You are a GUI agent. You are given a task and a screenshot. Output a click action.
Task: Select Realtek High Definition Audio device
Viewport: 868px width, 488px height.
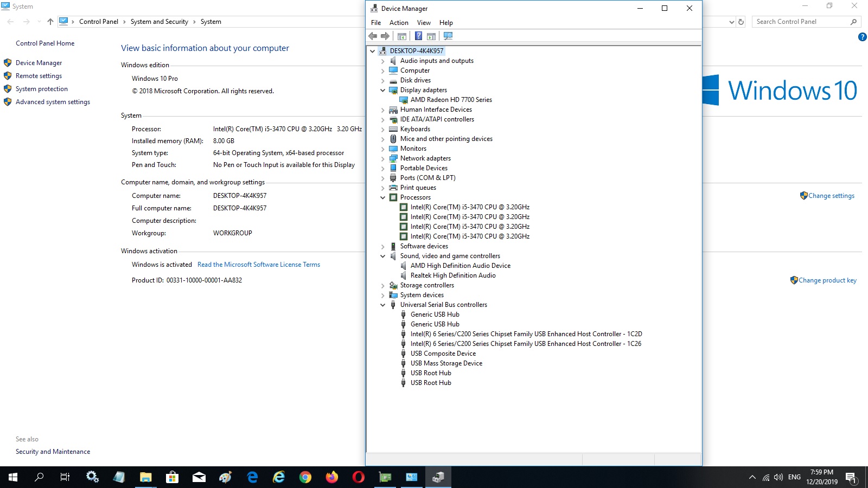coord(453,275)
